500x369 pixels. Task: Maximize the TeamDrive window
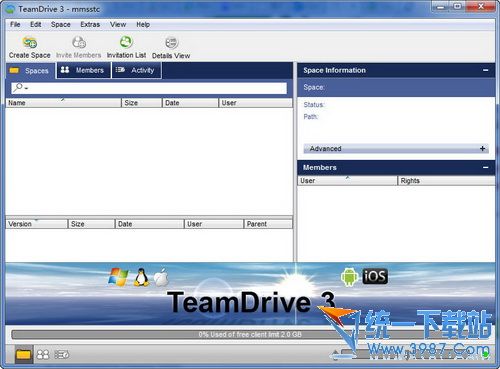pyautogui.click(x=458, y=6)
